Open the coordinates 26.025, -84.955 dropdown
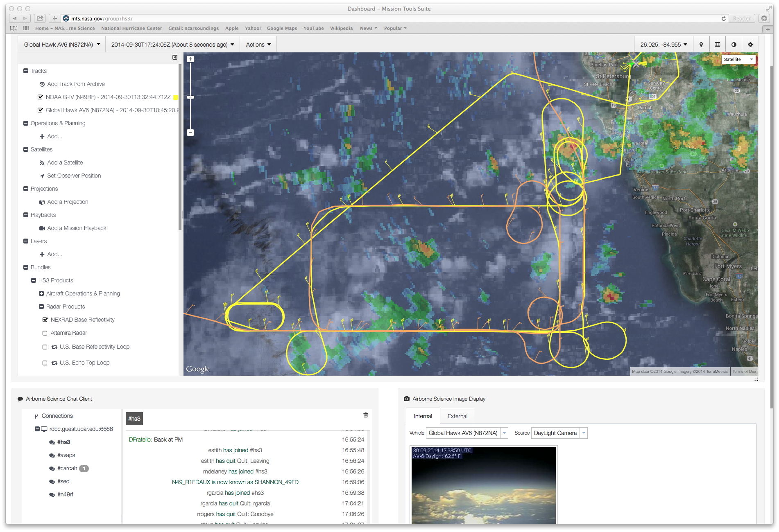Viewport: 779px width, 532px height. point(664,45)
